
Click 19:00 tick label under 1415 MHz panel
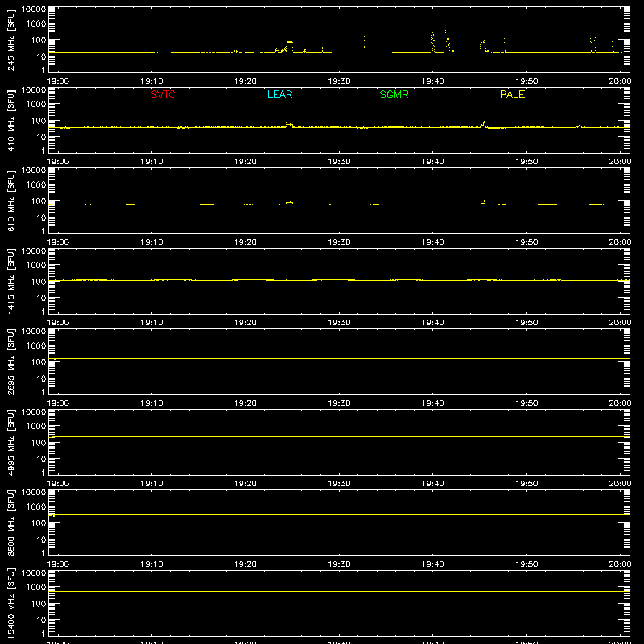pyautogui.click(x=58, y=323)
